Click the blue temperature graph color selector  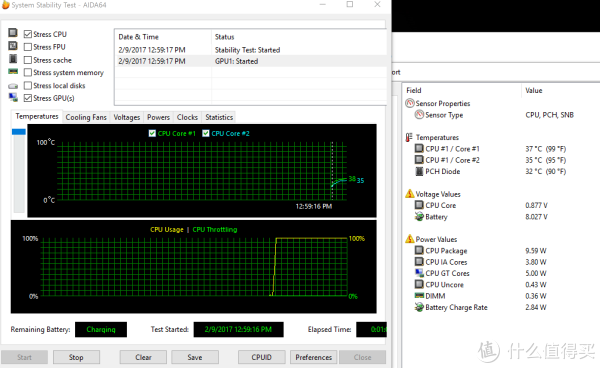pyautogui.click(x=19, y=132)
